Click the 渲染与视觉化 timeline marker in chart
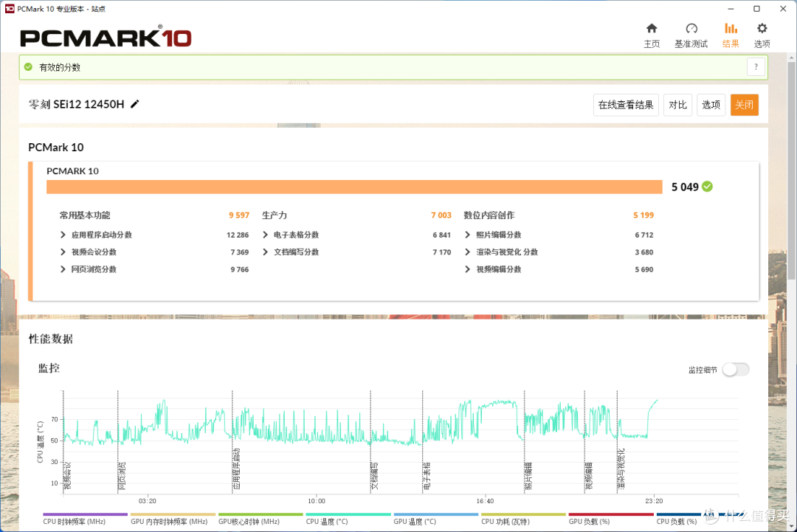Image resolution: width=797 pixels, height=532 pixels. pyautogui.click(x=621, y=469)
